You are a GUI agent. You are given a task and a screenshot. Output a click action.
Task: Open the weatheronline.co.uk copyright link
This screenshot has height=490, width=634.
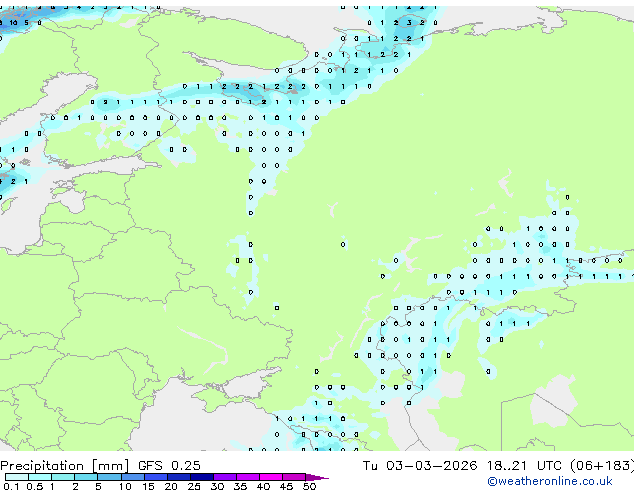tap(550, 481)
